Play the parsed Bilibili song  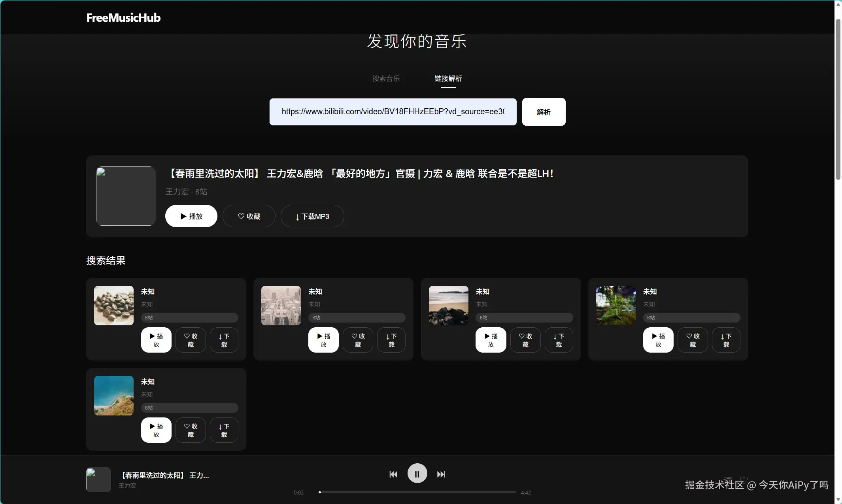point(191,216)
